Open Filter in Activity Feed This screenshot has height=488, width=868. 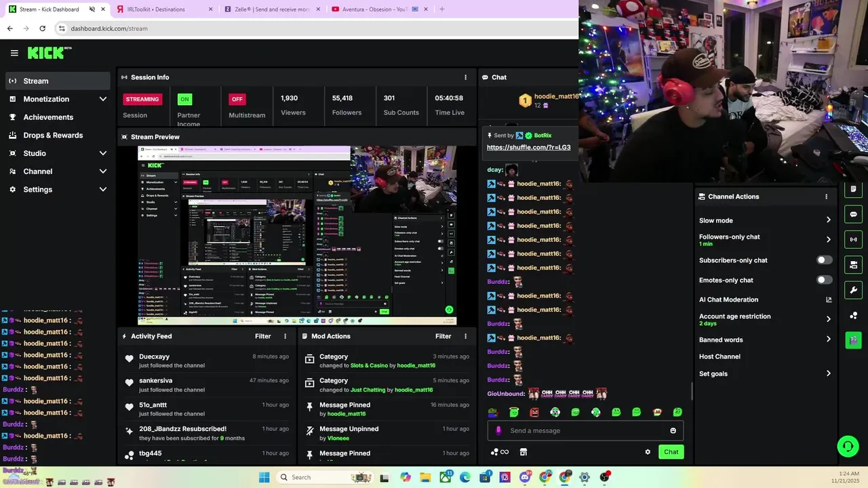pos(262,336)
